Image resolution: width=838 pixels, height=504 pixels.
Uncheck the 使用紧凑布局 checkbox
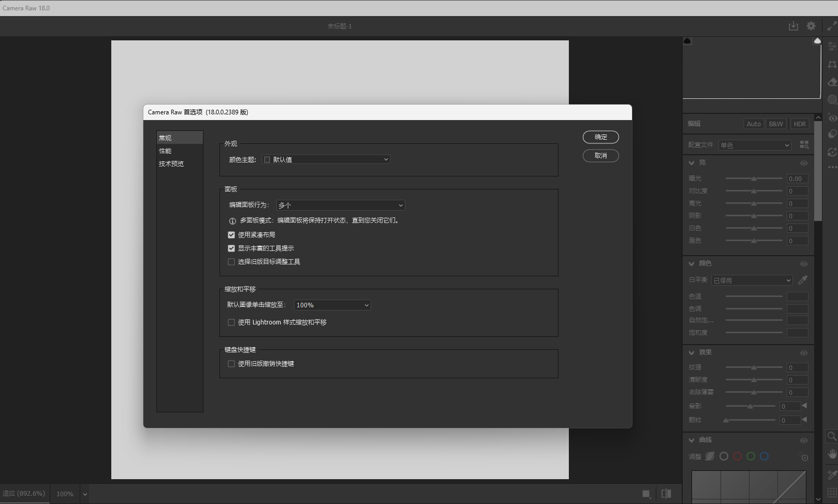[x=231, y=235]
